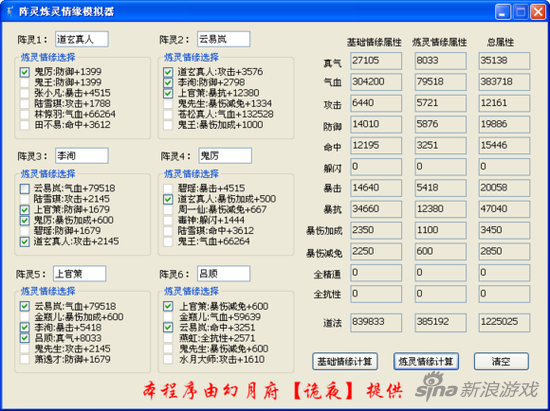This screenshot has width=550, height=411.
Task: Uncheck 上官策:防御+1679 checkbox
Action: tap(25, 210)
